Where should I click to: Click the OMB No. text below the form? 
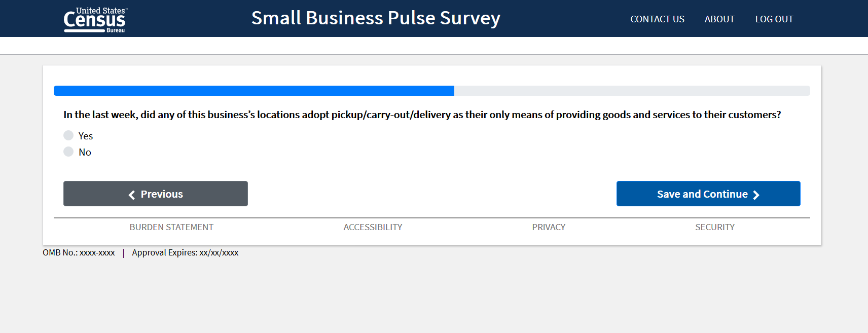coord(79,252)
